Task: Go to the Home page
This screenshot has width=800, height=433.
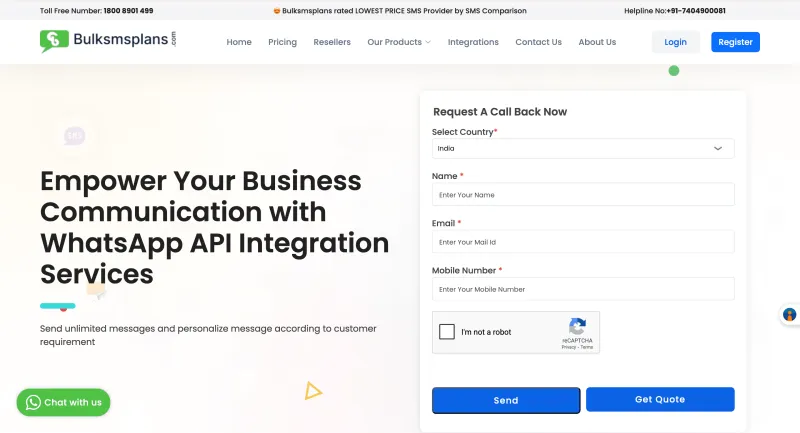Action: tap(239, 42)
